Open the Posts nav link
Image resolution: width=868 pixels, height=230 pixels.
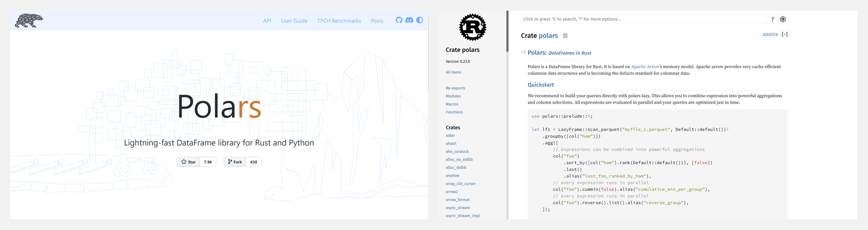tap(377, 21)
